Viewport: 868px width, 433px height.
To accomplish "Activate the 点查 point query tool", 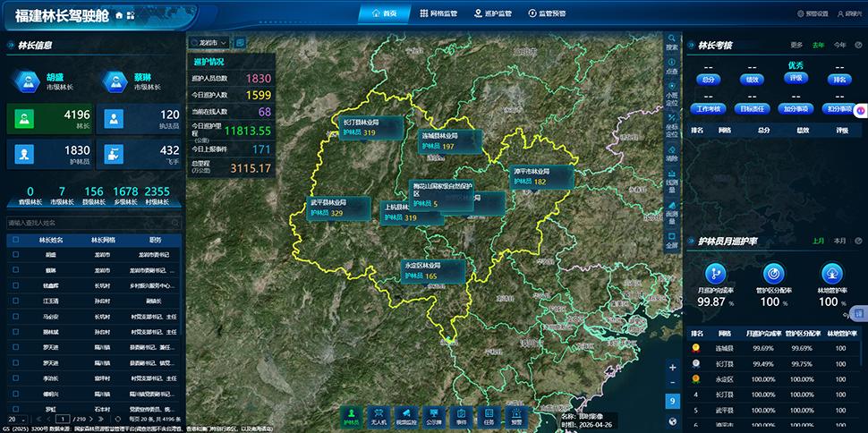I will point(672,66).
